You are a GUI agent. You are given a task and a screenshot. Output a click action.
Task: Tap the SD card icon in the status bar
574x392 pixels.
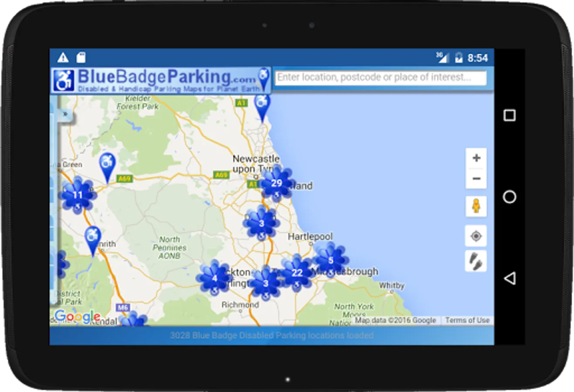click(81, 57)
